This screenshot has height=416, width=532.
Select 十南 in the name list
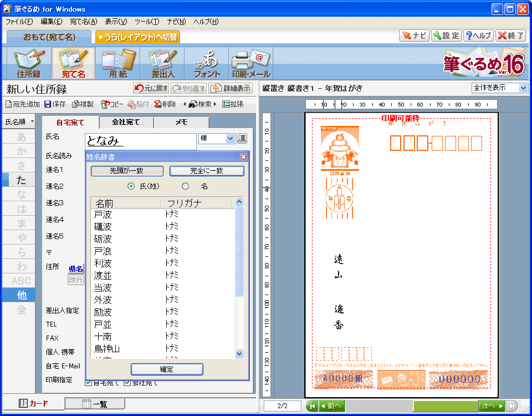[x=163, y=337]
